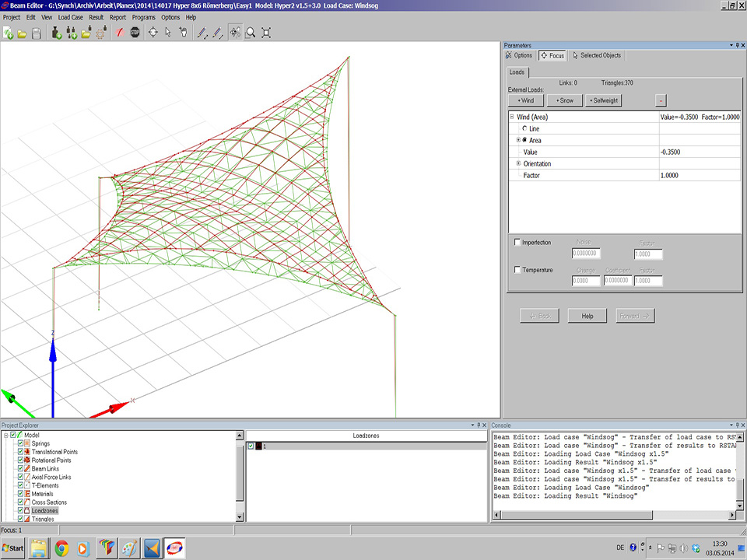The width and height of the screenshot is (747, 560).
Task: Click the magnifier zoom tool
Action: click(x=251, y=33)
